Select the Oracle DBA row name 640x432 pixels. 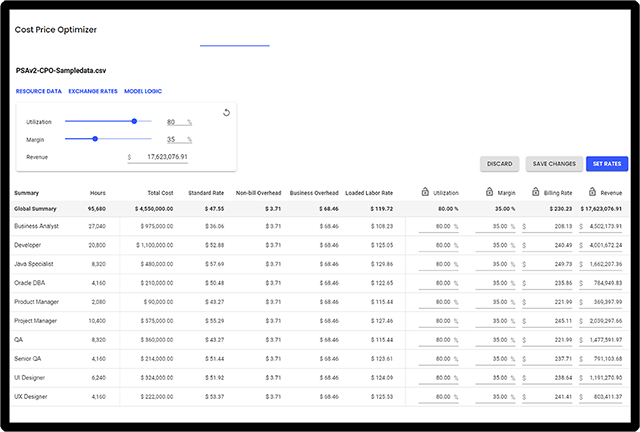coord(29,283)
